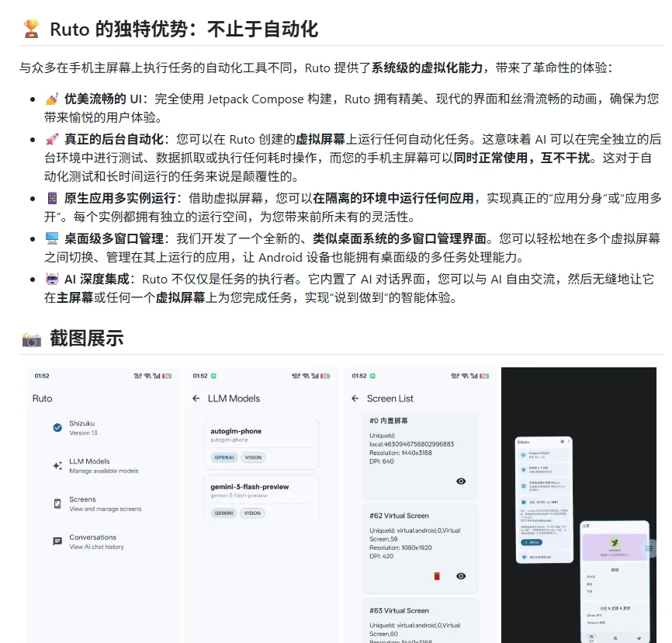This screenshot has height=643, width=672.
Task: Click the desktop monitor emoji before 桌面级多窗口管理
Action: 52,238
